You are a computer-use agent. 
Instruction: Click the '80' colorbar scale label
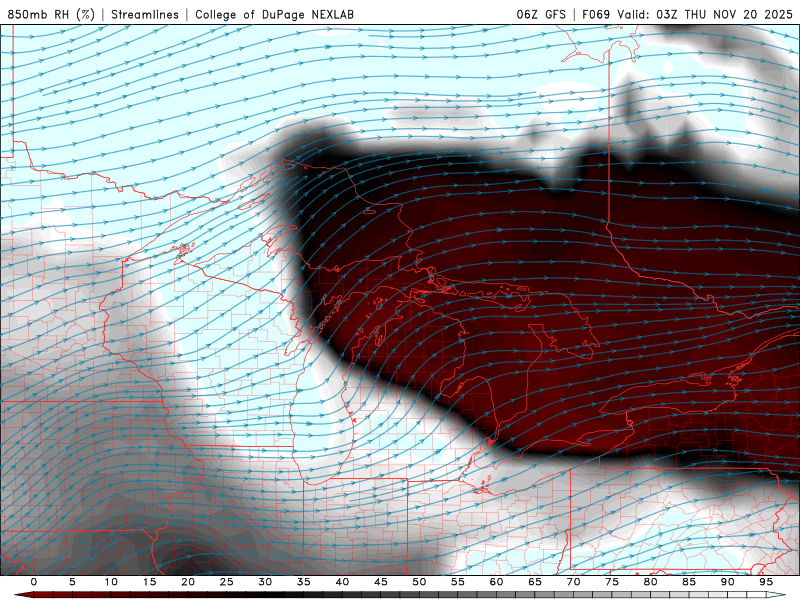click(651, 582)
